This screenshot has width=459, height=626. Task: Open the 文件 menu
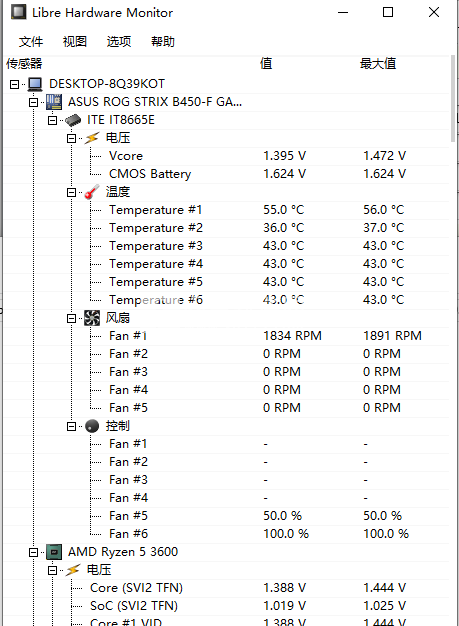click(x=31, y=42)
